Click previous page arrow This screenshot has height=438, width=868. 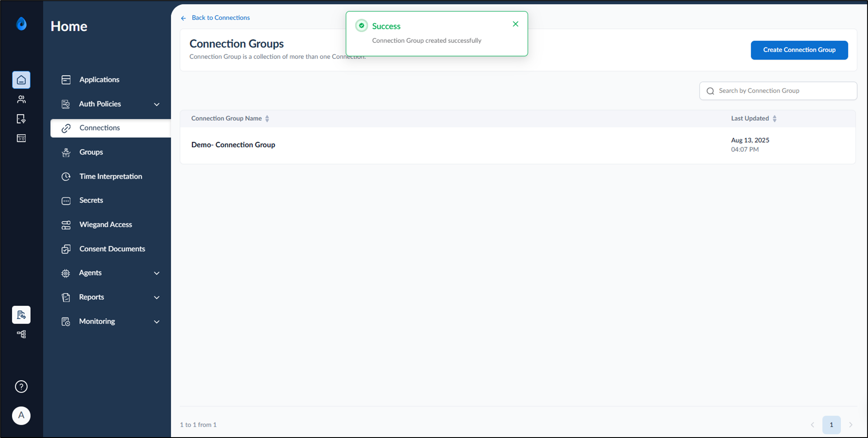pos(812,425)
